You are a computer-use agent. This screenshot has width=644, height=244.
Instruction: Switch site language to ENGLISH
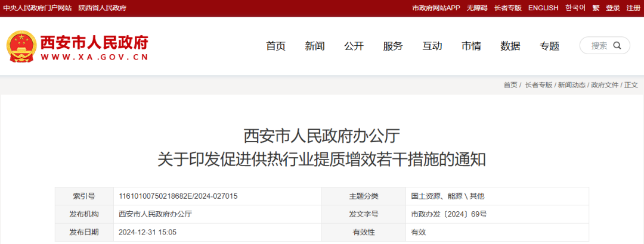[543, 8]
